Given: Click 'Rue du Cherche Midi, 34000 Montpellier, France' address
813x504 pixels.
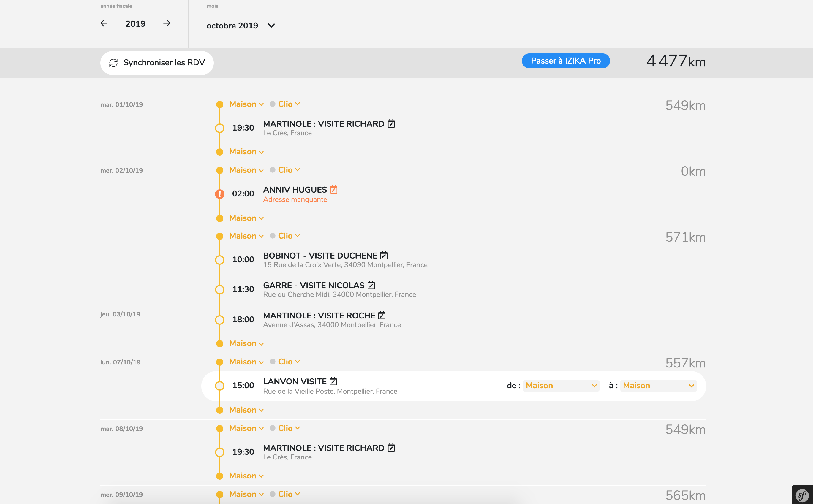Looking at the screenshot, I should pos(339,294).
